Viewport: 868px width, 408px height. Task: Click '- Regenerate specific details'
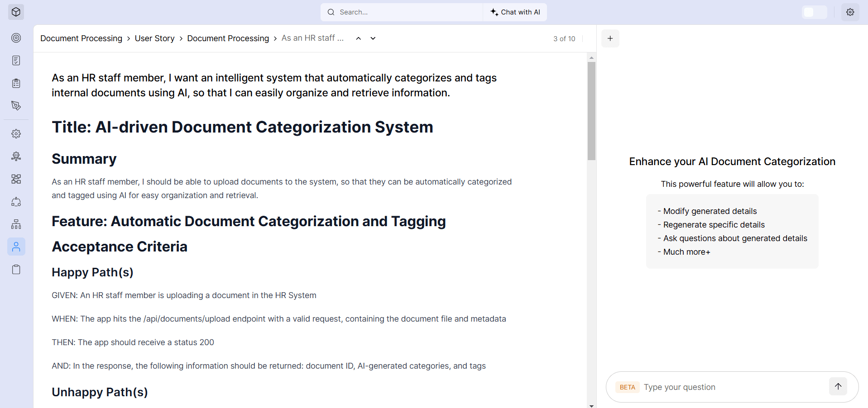click(711, 225)
